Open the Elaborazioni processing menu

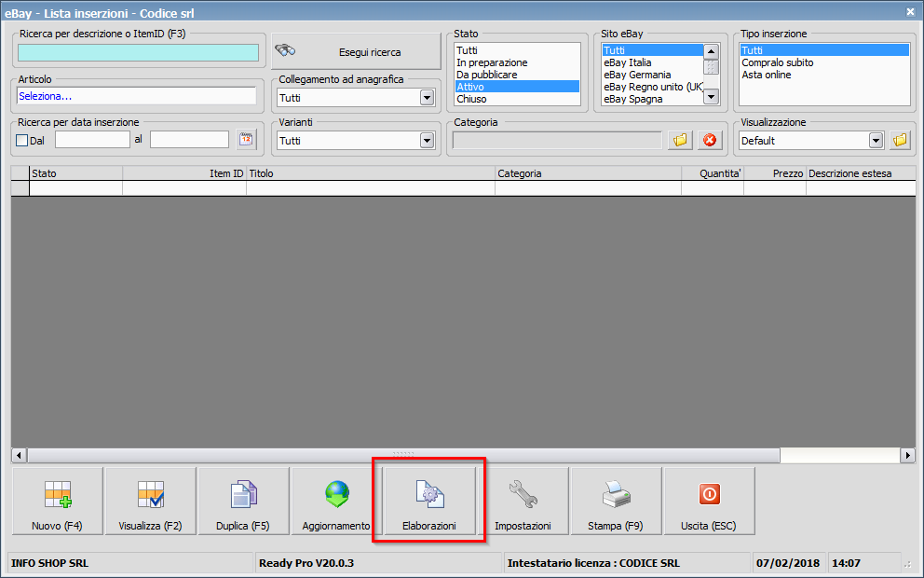[x=429, y=501]
